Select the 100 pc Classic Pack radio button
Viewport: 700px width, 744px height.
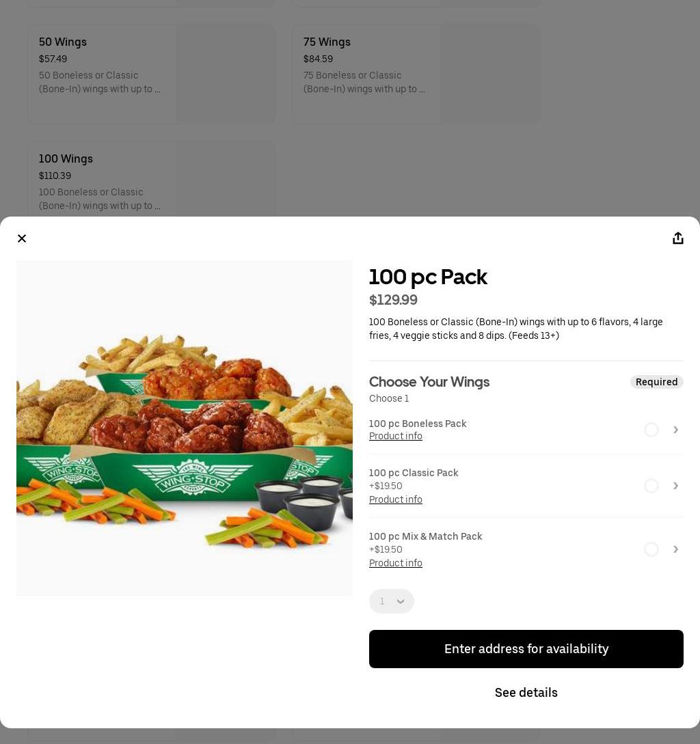[651, 486]
